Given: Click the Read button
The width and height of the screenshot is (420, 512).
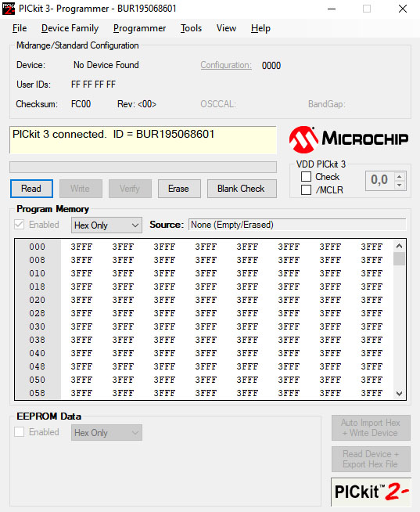Looking at the screenshot, I should click(x=31, y=189).
